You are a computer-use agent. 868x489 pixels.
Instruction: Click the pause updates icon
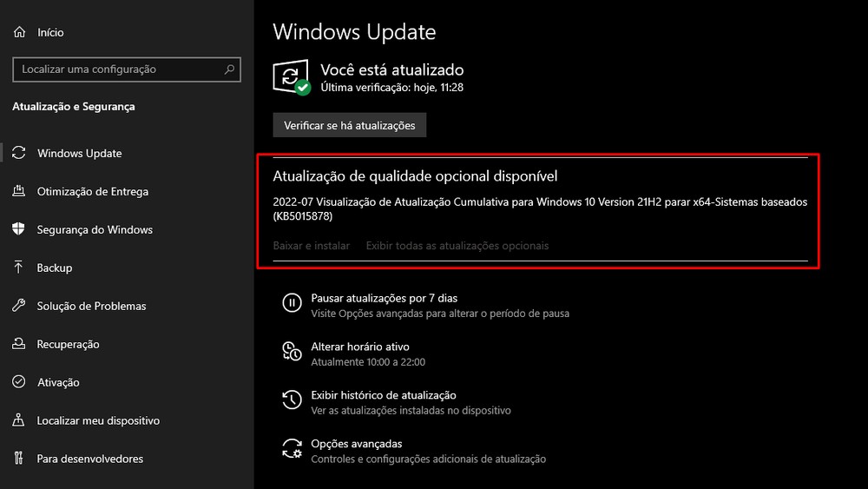292,303
